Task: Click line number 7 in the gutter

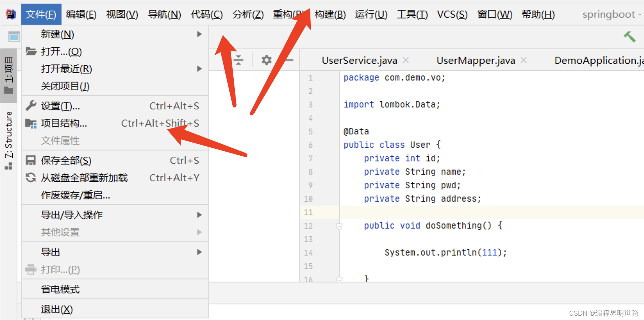Action: point(310,158)
